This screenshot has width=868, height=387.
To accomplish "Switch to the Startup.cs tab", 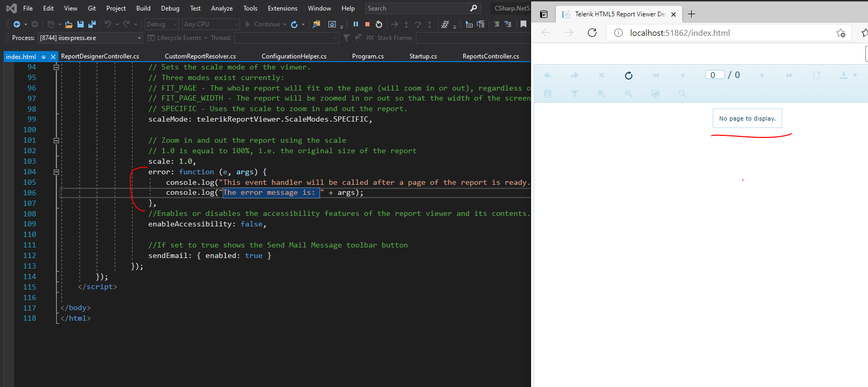I will tap(423, 56).
